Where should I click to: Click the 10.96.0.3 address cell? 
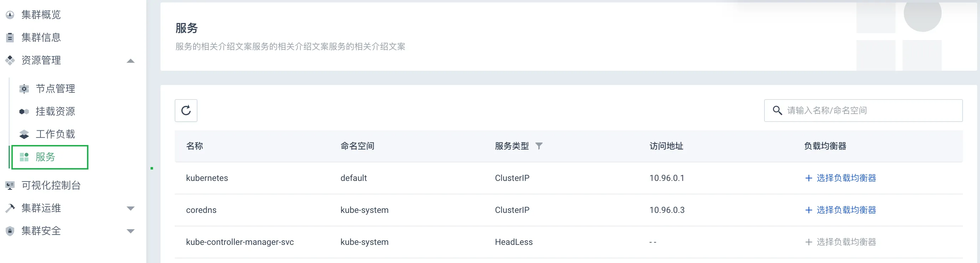pos(667,210)
